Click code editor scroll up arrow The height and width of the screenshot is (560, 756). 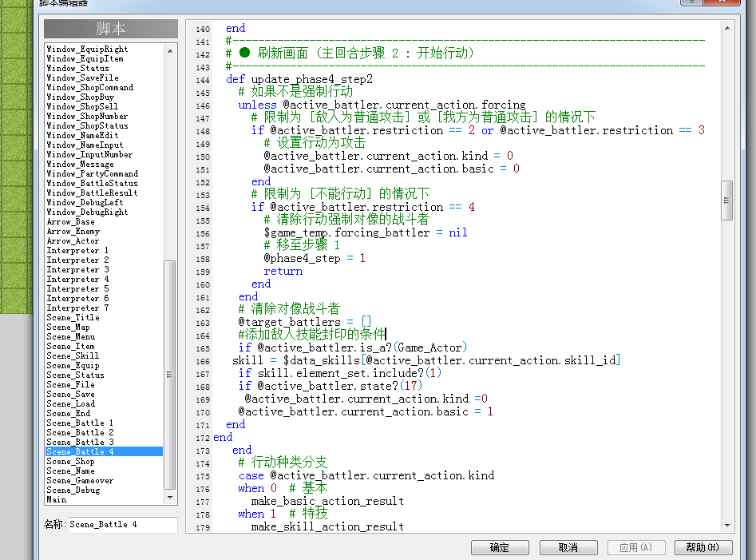click(727, 29)
